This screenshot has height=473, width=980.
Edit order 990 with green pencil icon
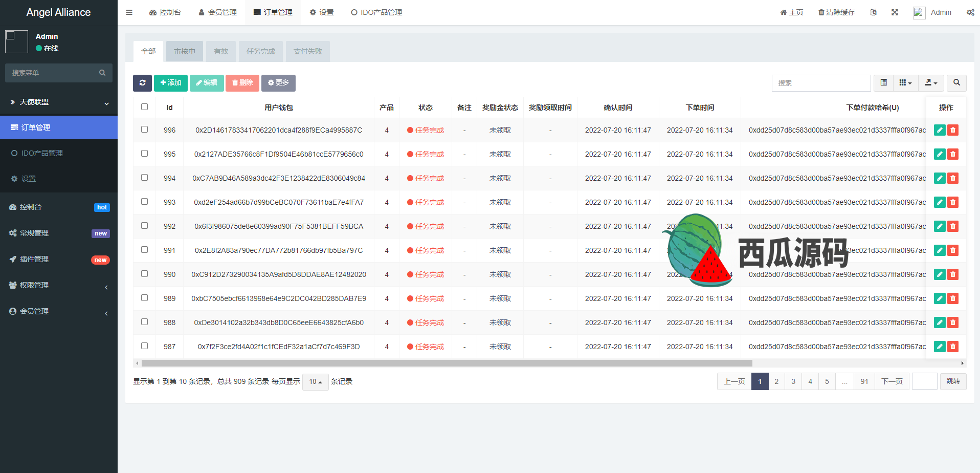[x=940, y=274]
